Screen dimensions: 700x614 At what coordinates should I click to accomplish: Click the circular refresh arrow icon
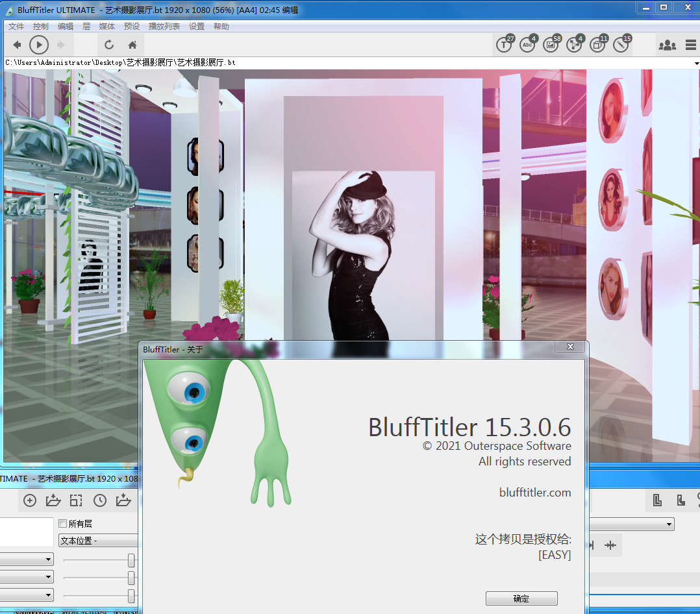point(109,45)
